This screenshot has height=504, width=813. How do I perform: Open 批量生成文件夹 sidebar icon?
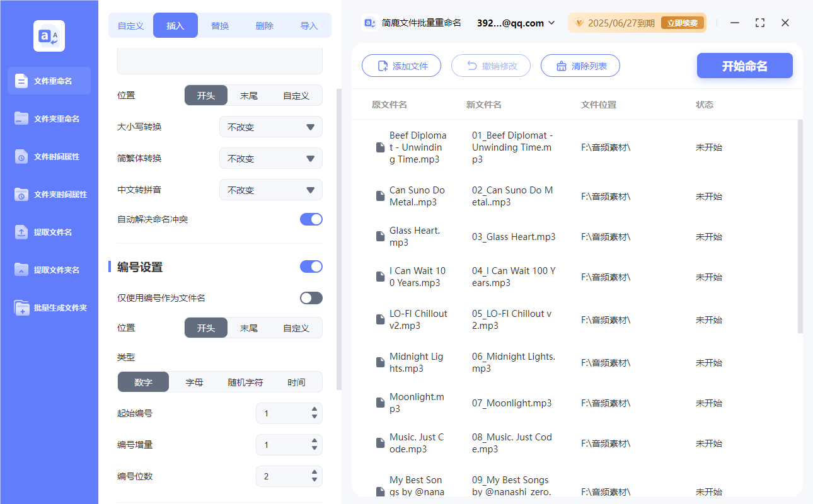(x=22, y=308)
